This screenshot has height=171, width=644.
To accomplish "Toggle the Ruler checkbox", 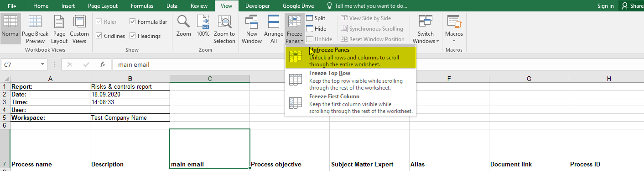I will (x=107, y=21).
